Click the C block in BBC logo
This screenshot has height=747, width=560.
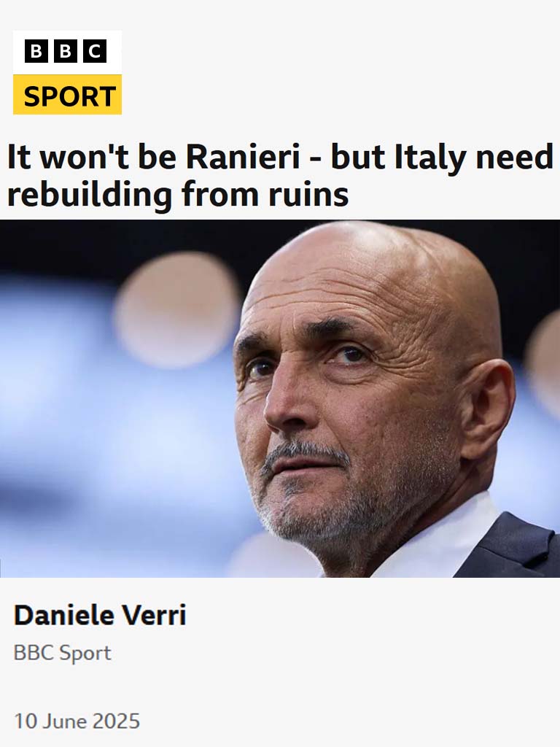click(95, 52)
